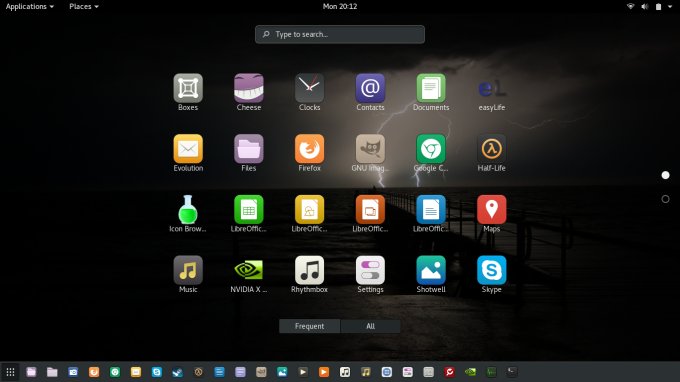The width and height of the screenshot is (680, 382).
Task: Launch the blue camera screenshot icon in dock
Action: pos(73,372)
